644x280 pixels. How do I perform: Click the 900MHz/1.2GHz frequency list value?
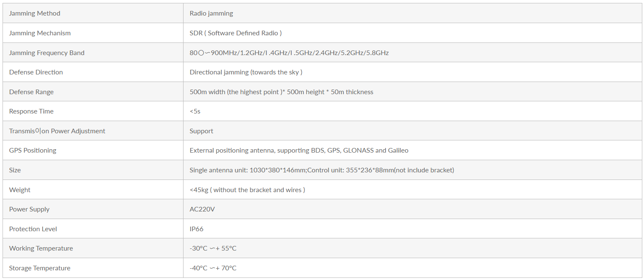pyautogui.click(x=289, y=53)
